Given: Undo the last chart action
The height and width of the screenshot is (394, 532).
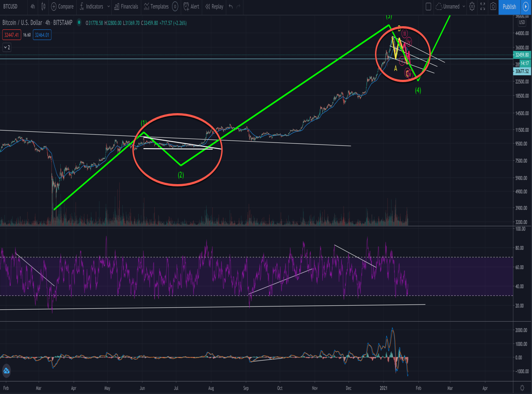Looking at the screenshot, I should (231, 7).
